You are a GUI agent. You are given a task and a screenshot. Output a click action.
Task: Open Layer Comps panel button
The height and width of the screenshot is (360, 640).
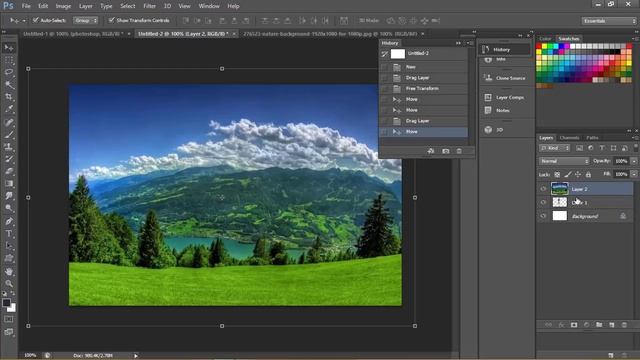(x=505, y=98)
